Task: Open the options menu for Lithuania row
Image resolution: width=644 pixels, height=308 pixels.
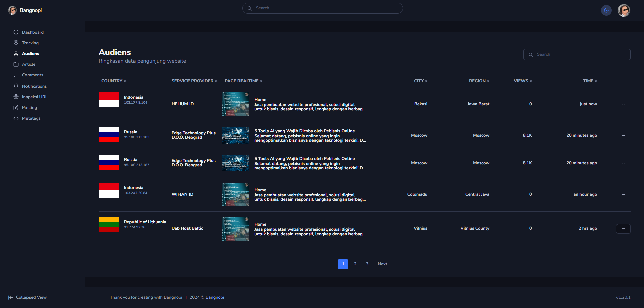Action: tap(623, 229)
